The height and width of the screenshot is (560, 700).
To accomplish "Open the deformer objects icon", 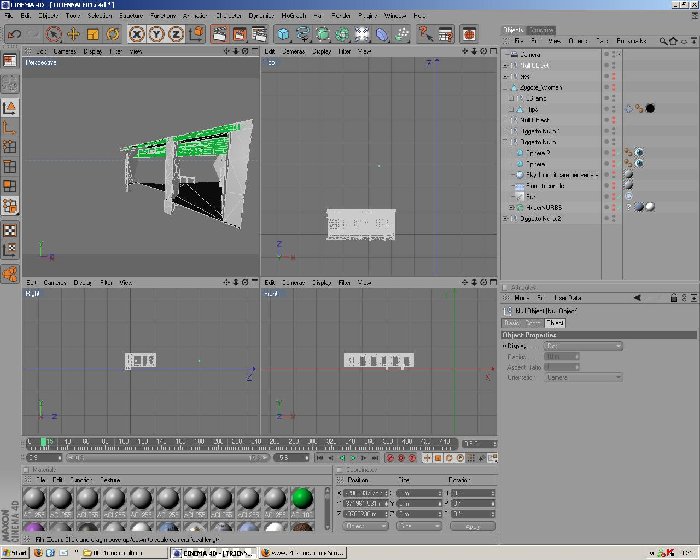I will coord(382,34).
